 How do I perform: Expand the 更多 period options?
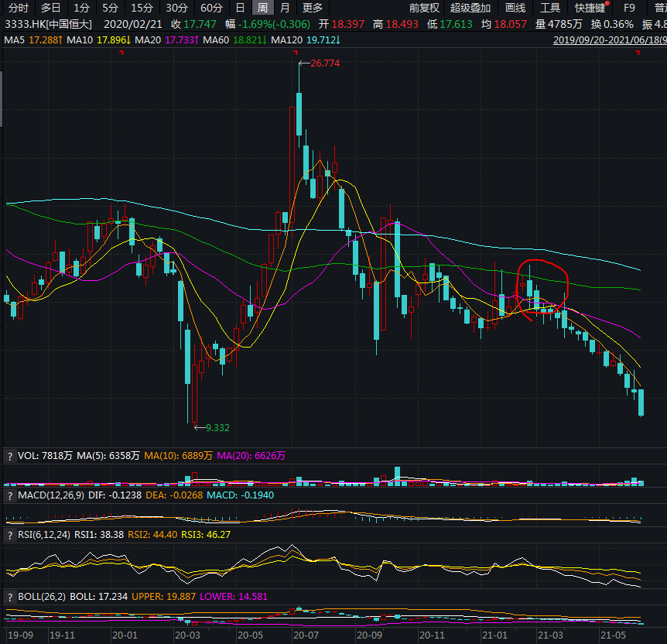[x=313, y=8]
